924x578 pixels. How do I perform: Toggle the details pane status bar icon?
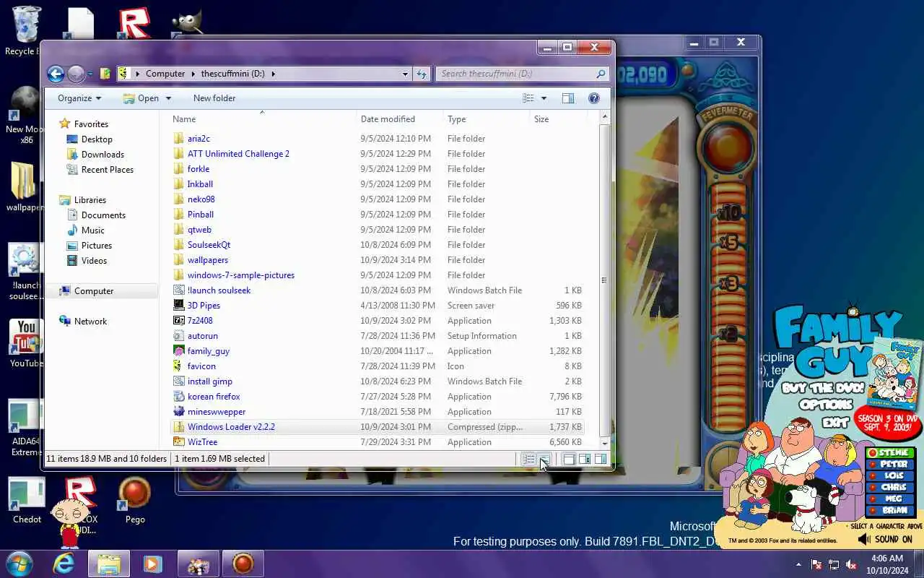[x=585, y=459]
